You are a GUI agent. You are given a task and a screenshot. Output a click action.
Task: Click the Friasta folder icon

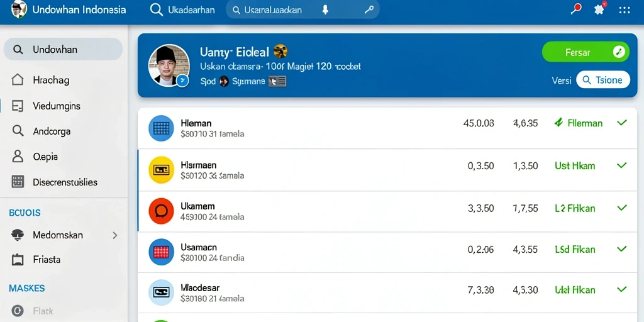point(18,260)
